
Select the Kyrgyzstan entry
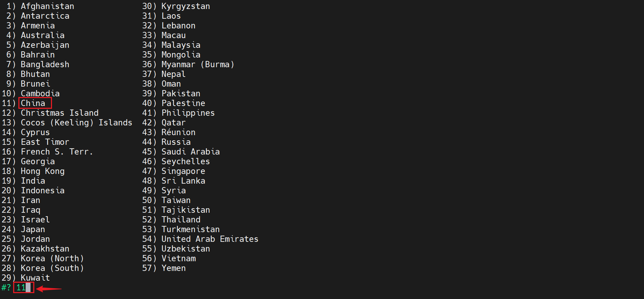tap(185, 6)
